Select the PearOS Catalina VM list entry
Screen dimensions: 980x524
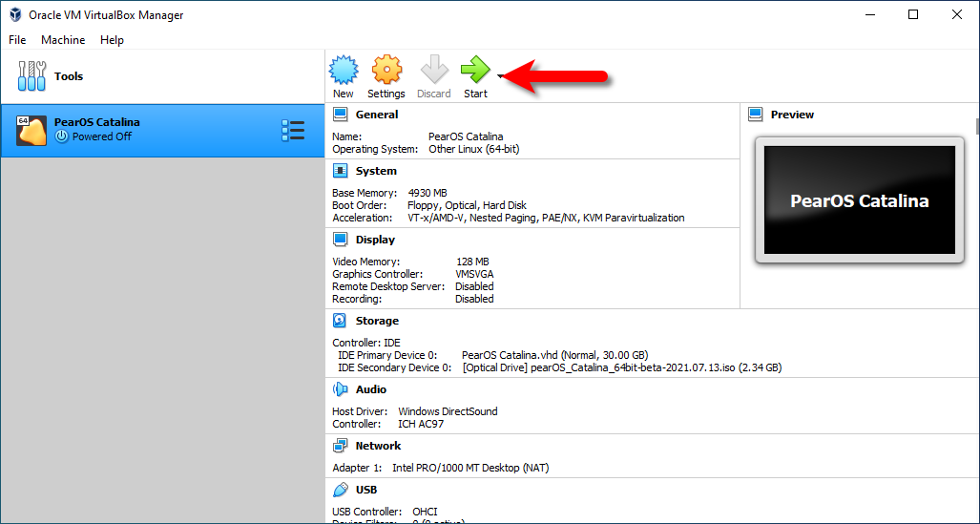point(162,130)
